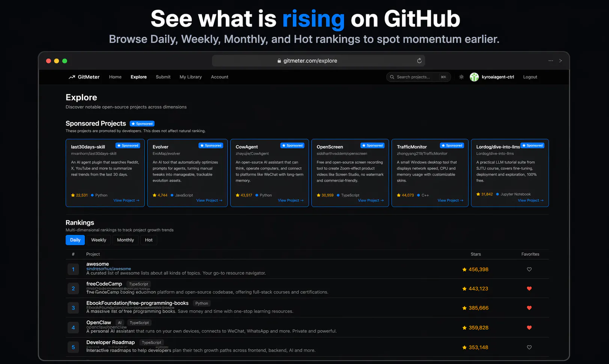
Task: Click the browser forward chevron icon
Action: pyautogui.click(x=561, y=61)
